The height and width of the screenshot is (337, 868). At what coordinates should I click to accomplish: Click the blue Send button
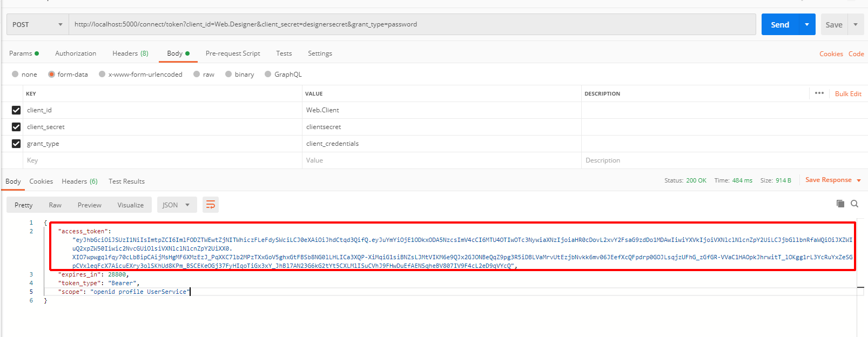coord(780,24)
